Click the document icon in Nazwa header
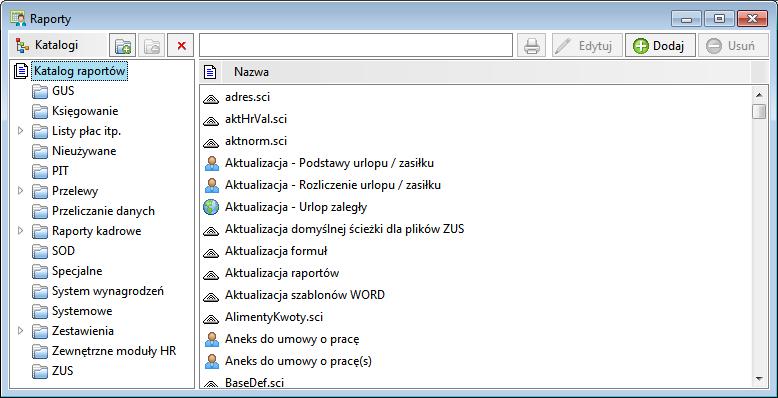The height and width of the screenshot is (398, 778). click(210, 72)
